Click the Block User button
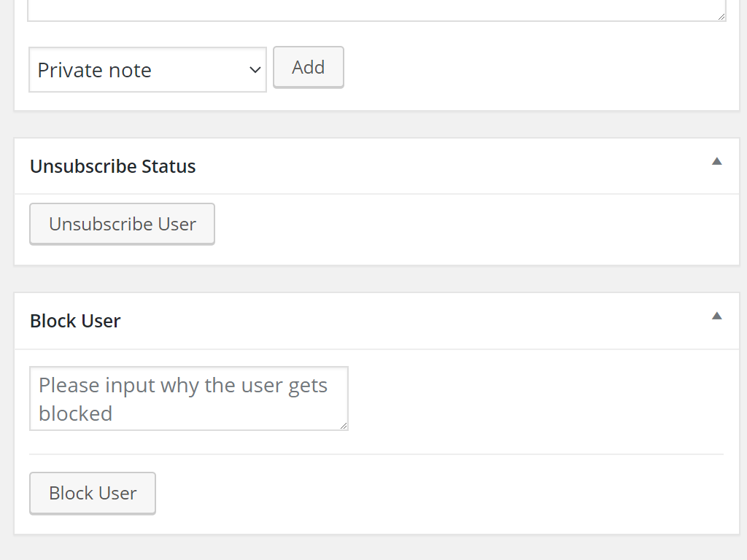 (x=93, y=494)
